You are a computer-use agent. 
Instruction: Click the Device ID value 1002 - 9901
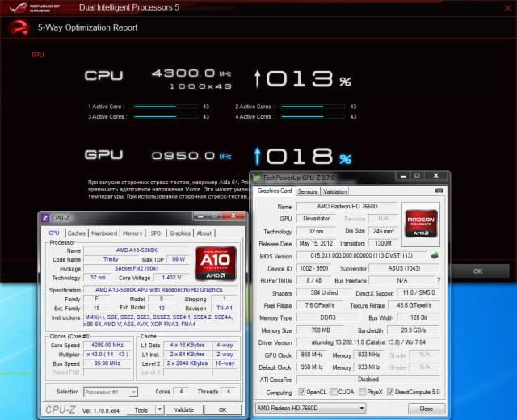click(314, 268)
